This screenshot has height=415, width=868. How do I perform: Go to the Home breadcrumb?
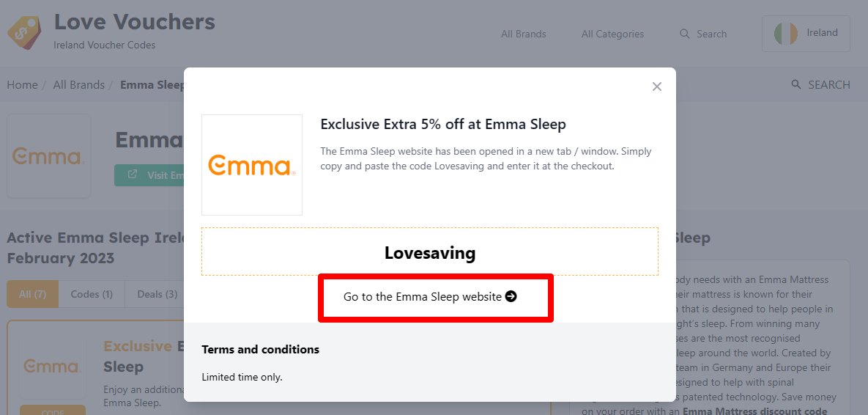click(22, 85)
